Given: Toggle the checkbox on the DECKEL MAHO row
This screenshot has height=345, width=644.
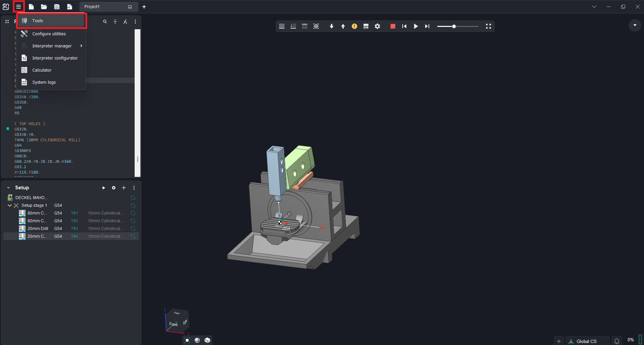Looking at the screenshot, I should (133, 198).
